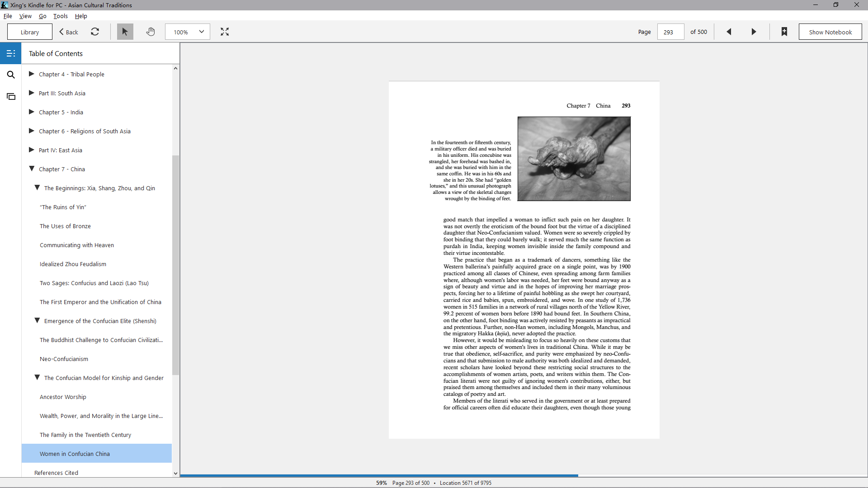Open the Table of Contents panel icon
Image resolution: width=868 pixels, height=488 pixels.
click(11, 53)
